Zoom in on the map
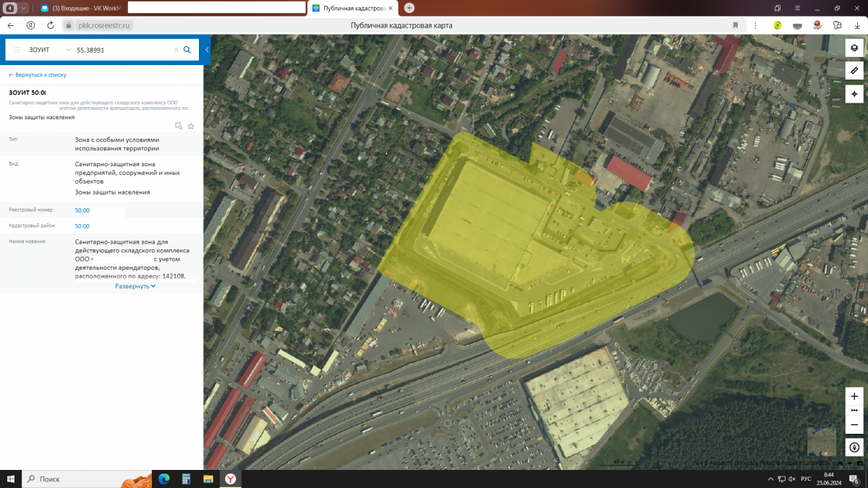The height and width of the screenshot is (488, 868). coord(854,396)
